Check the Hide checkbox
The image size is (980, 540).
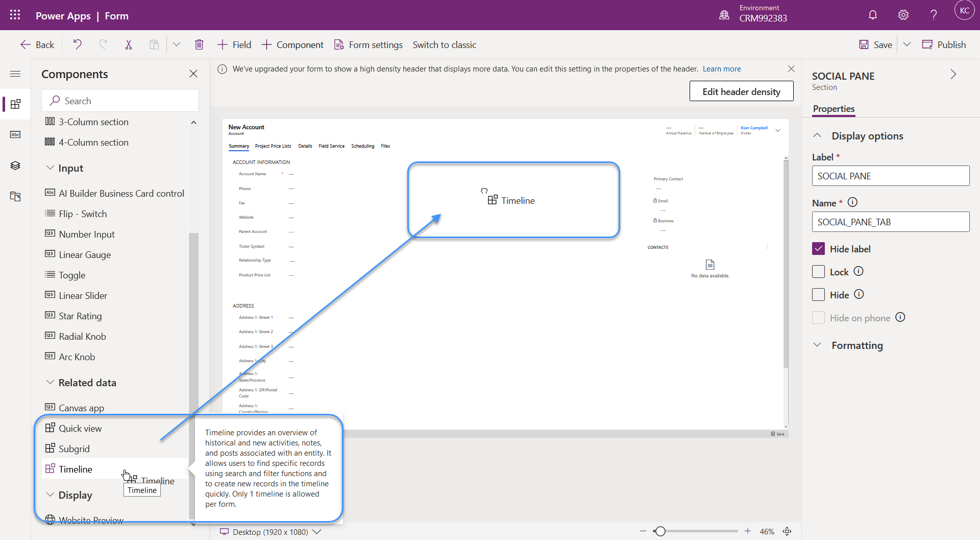(x=818, y=295)
